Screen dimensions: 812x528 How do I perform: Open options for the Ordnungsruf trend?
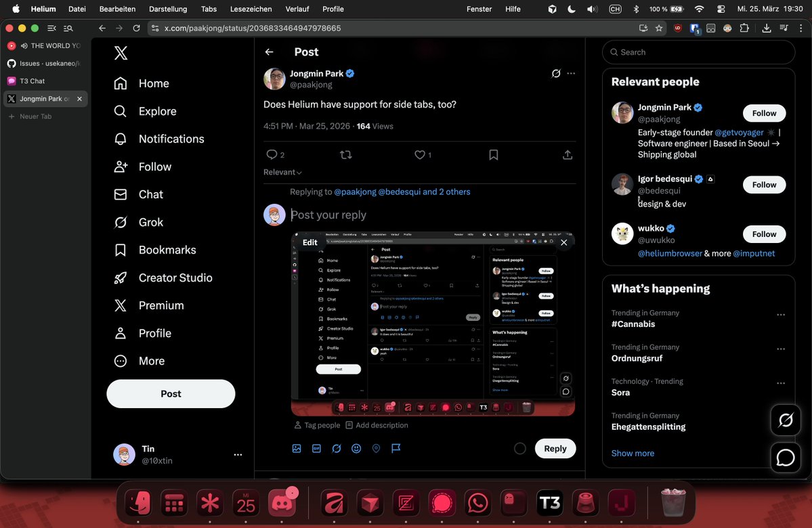pos(781,349)
